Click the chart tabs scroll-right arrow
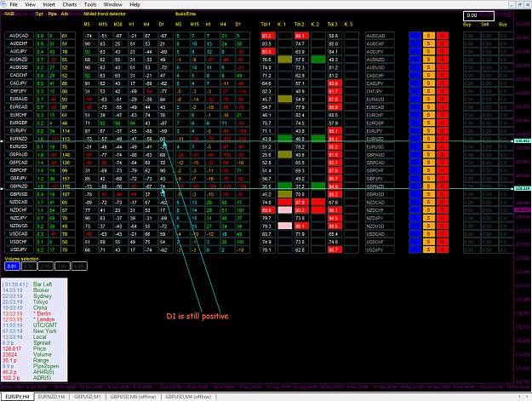Viewport: 532px width, 401px height. (x=528, y=396)
